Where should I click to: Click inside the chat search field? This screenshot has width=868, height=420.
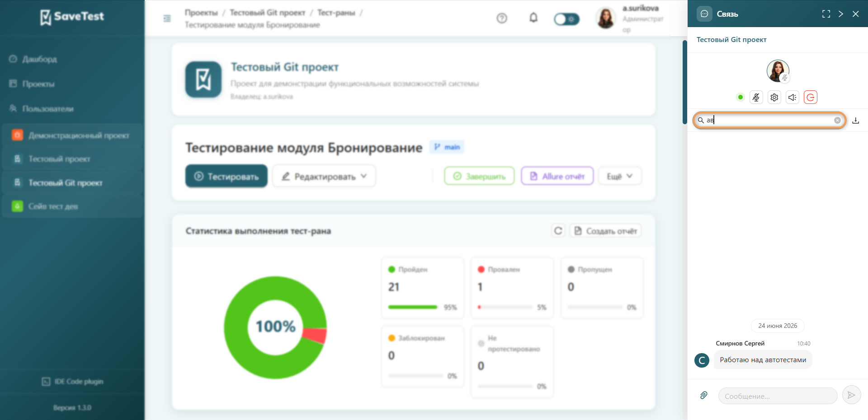pos(769,120)
